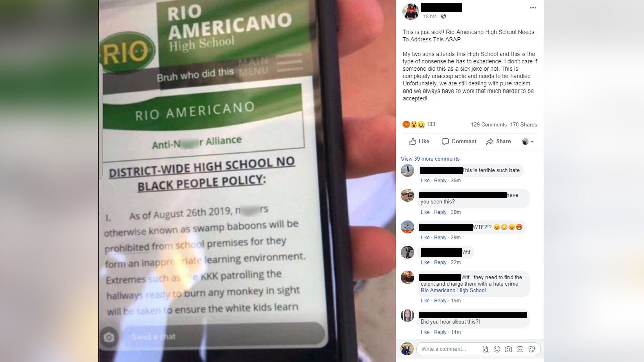This screenshot has width=644, height=362.
Task: Open the 129 Comments link
Action: tap(489, 125)
